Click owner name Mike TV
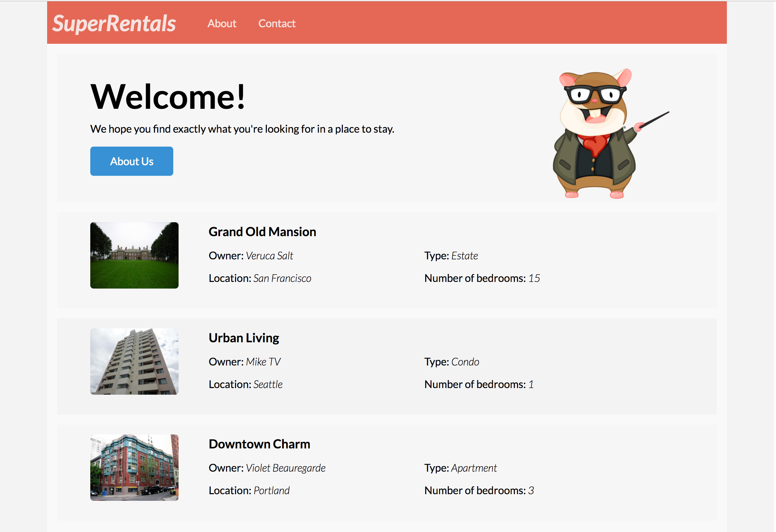This screenshot has height=532, width=776. tap(263, 362)
